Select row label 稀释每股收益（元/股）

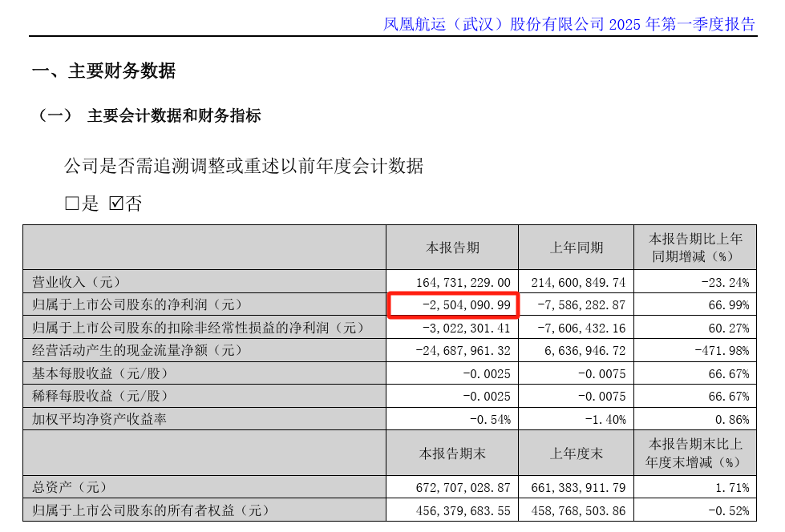point(100,396)
